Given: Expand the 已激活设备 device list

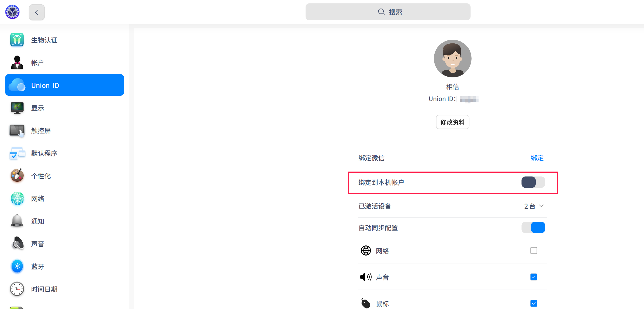Looking at the screenshot, I should (534, 206).
